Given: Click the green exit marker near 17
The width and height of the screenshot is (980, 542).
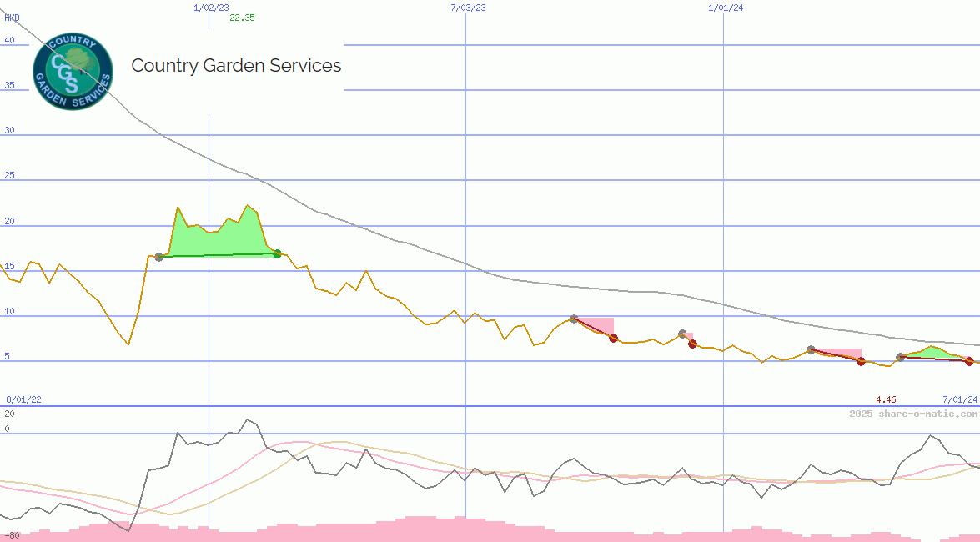Looking at the screenshot, I should pyautogui.click(x=278, y=253).
